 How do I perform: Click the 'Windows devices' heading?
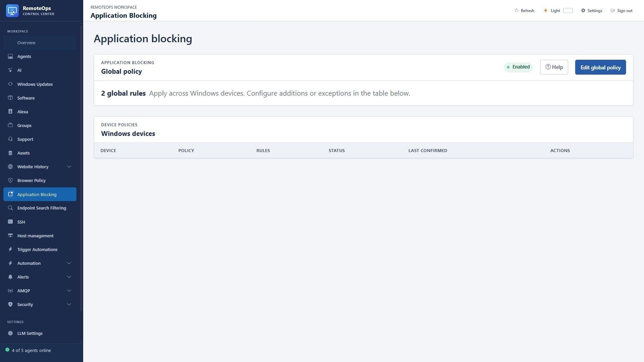(128, 133)
